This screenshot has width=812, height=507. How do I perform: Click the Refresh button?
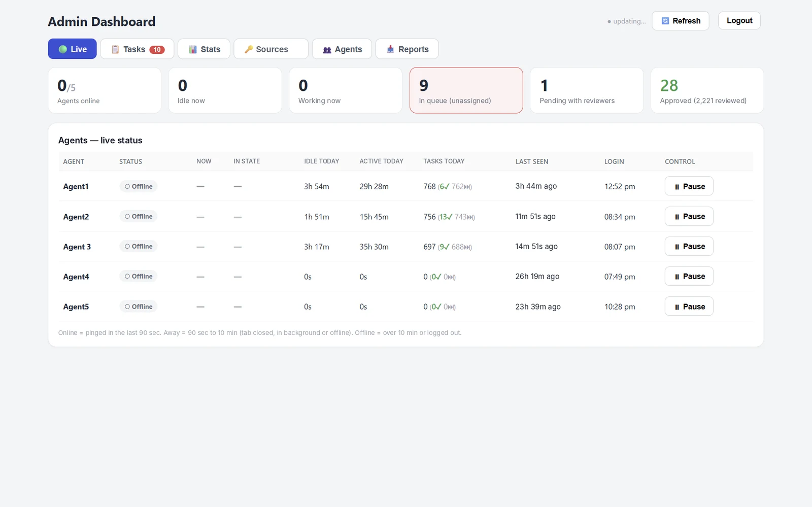681,21
